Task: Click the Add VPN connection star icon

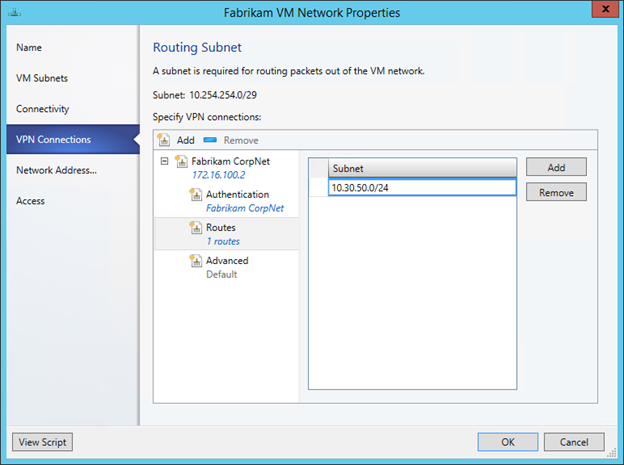Action: tap(164, 141)
